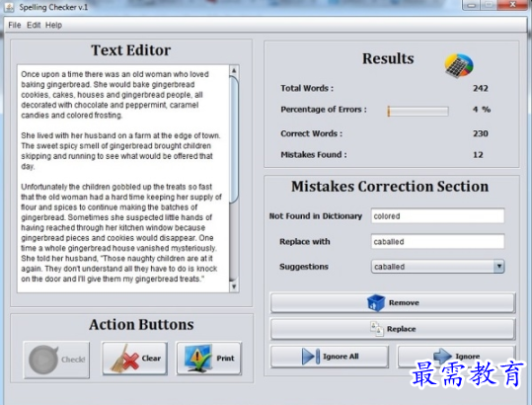The height and width of the screenshot is (405, 532).
Task: Click the Percentage of Errors progress bar
Action: (x=418, y=111)
